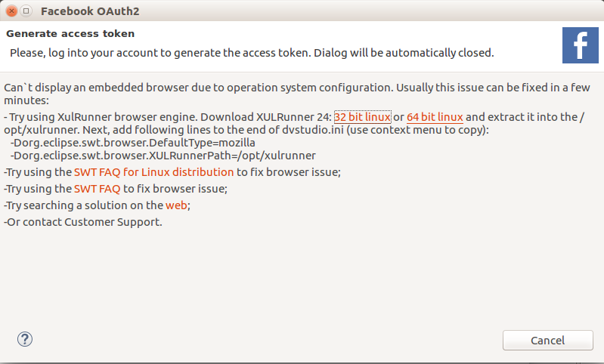Open the SWT FAQ link to fix browser issue
This screenshot has width=604, height=364.
[98, 189]
